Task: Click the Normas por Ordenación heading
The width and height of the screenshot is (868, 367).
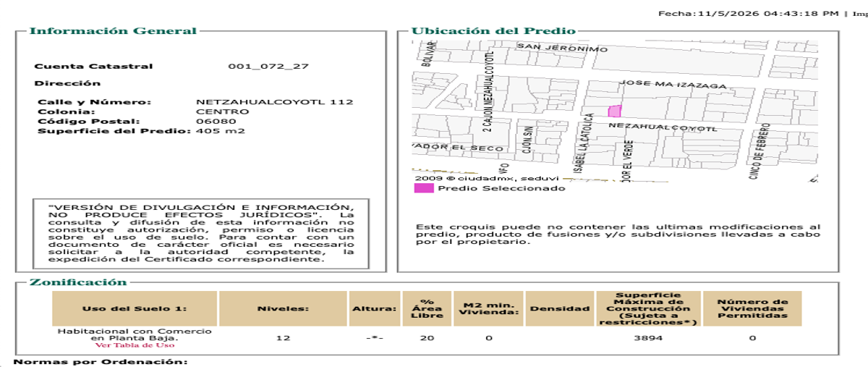Action: point(101,361)
